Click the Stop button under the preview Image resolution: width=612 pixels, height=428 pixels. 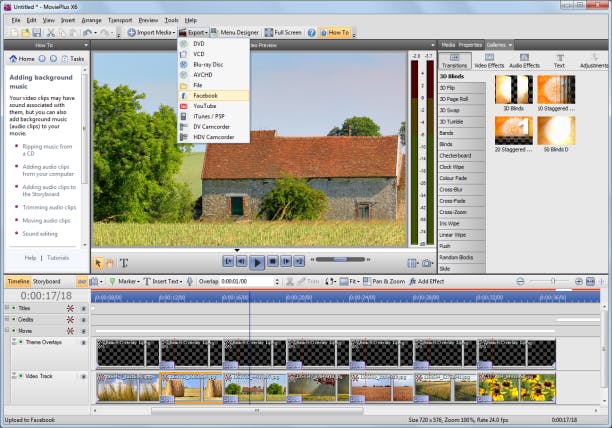[x=272, y=261]
